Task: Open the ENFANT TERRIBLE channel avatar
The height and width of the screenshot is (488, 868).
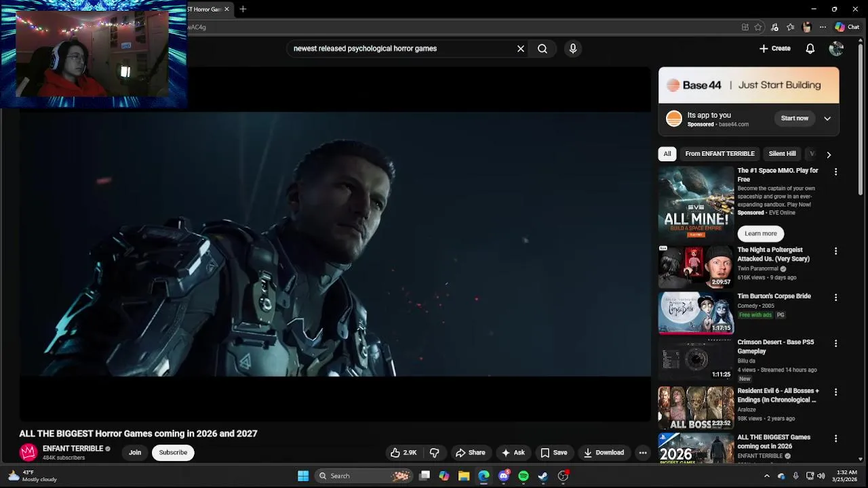Action: click(28, 452)
